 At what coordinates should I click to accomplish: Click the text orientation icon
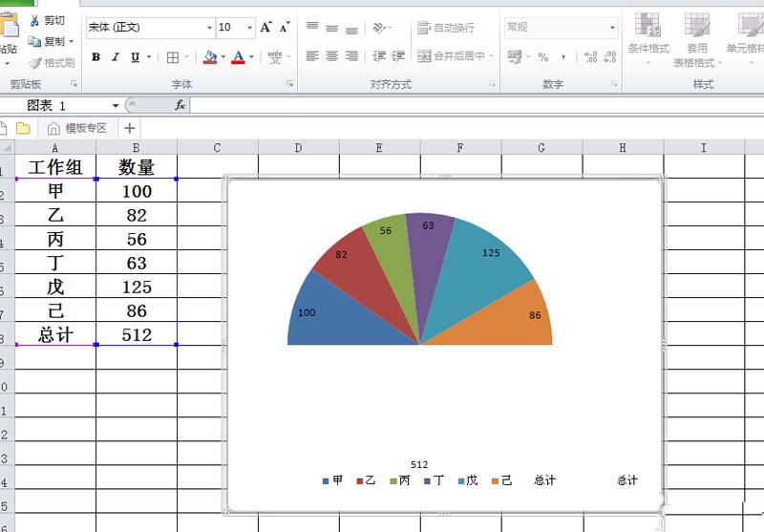379,28
